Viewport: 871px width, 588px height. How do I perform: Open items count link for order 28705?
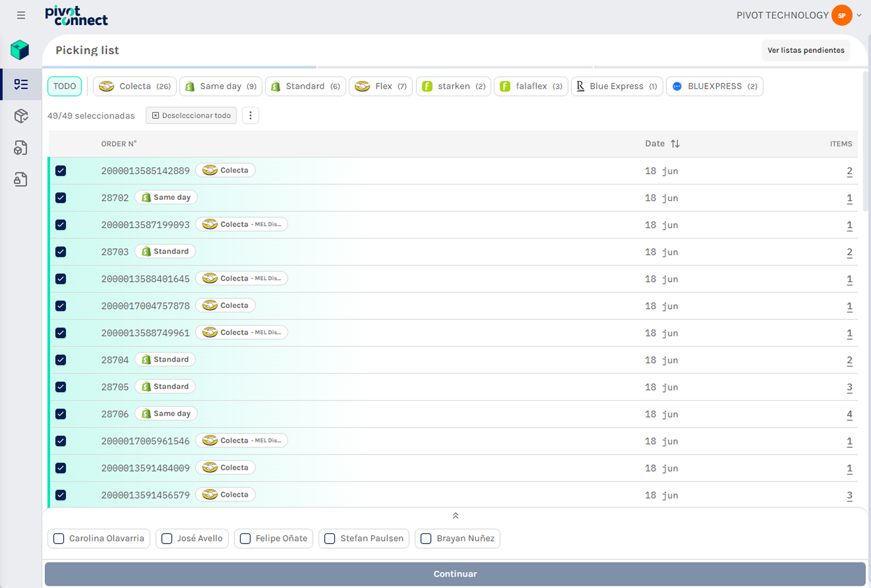pos(850,387)
